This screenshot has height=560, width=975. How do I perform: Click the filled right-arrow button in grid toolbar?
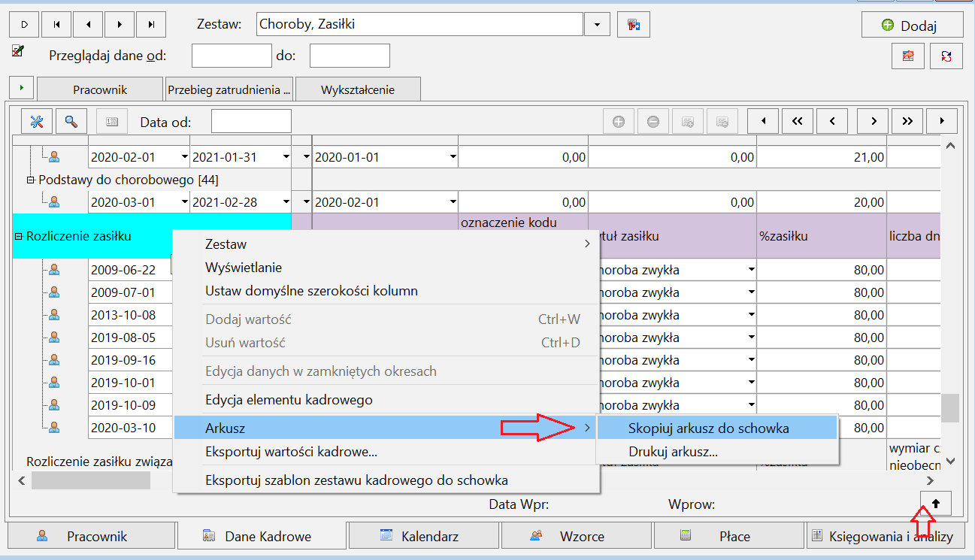point(942,121)
